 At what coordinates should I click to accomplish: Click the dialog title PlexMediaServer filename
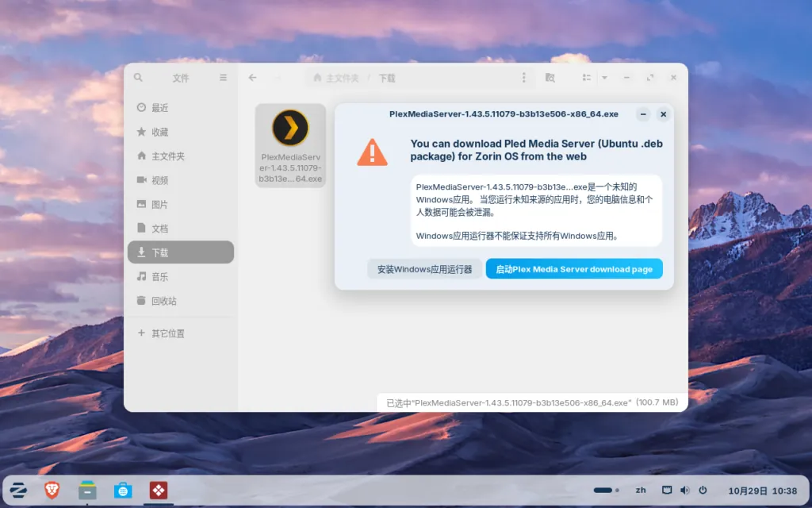tap(504, 114)
